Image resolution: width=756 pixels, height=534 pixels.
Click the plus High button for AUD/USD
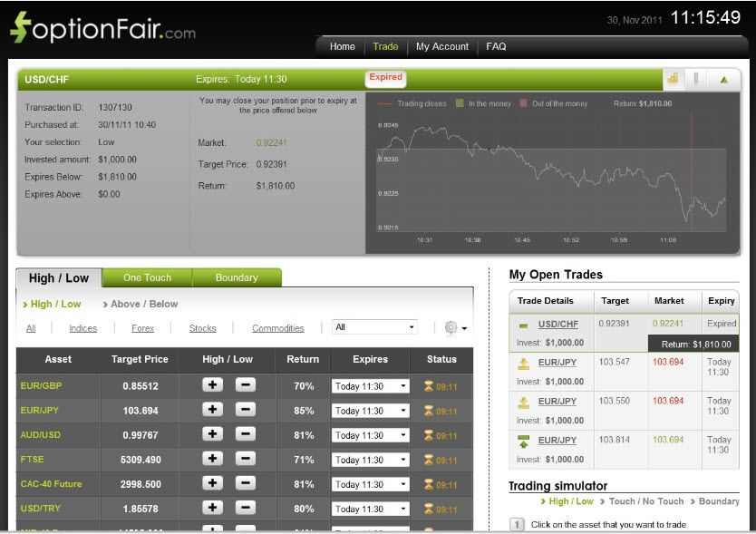213,434
